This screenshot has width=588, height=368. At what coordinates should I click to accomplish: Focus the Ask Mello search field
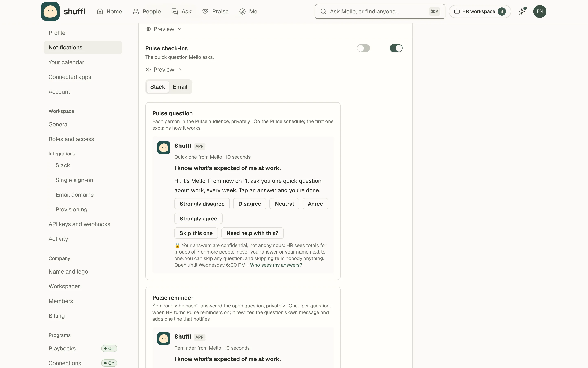tap(380, 11)
